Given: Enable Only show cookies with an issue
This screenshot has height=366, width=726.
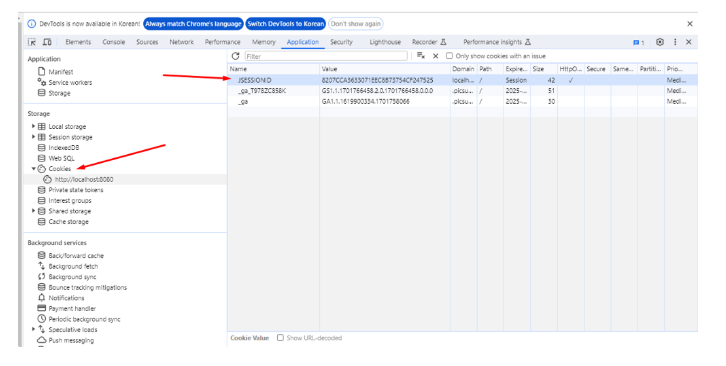Looking at the screenshot, I should pos(449,56).
